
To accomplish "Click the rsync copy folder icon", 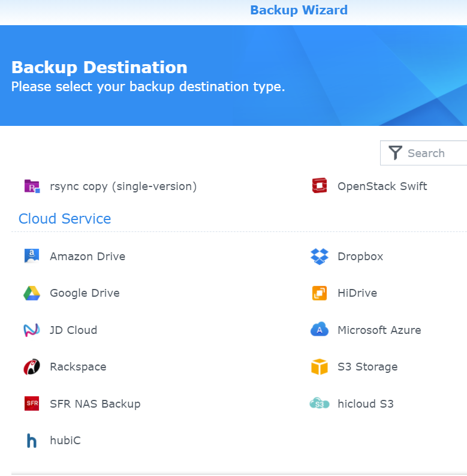I will click(32, 186).
